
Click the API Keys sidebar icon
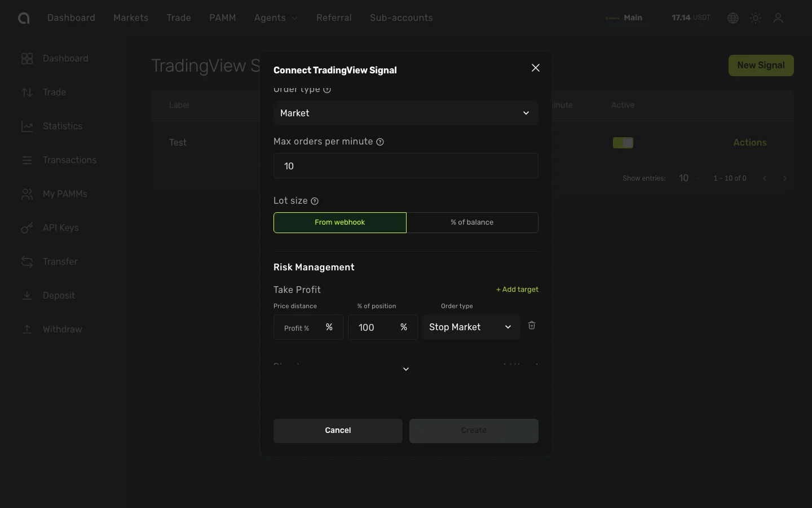(x=27, y=228)
